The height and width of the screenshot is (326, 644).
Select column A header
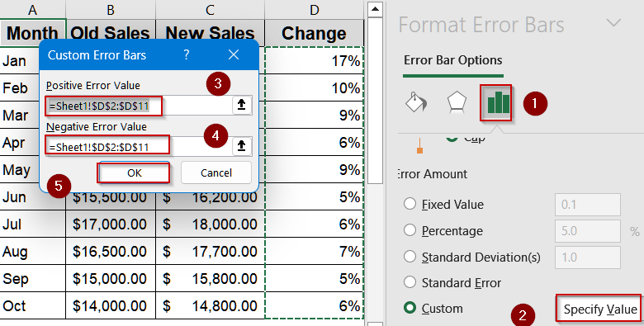pos(32,9)
